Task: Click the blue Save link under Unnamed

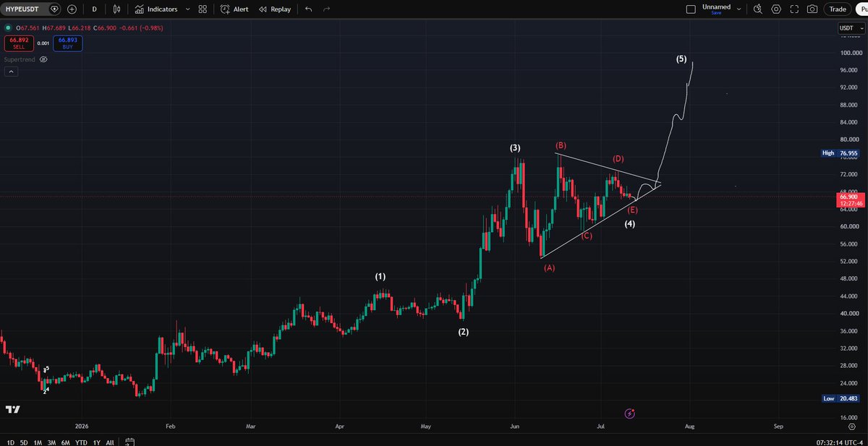Action: 716,13
